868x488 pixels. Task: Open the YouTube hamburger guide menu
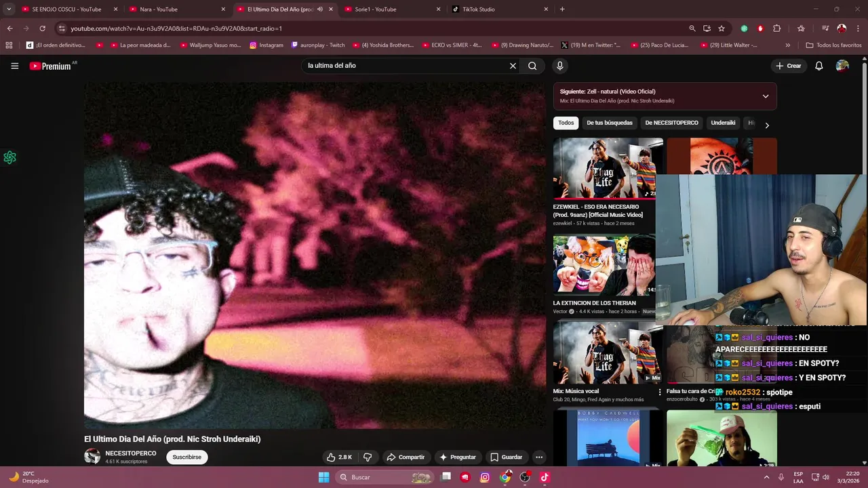click(x=14, y=66)
